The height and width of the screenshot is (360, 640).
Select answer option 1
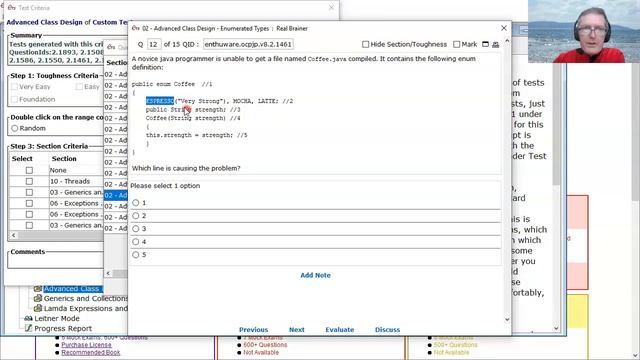(136, 203)
